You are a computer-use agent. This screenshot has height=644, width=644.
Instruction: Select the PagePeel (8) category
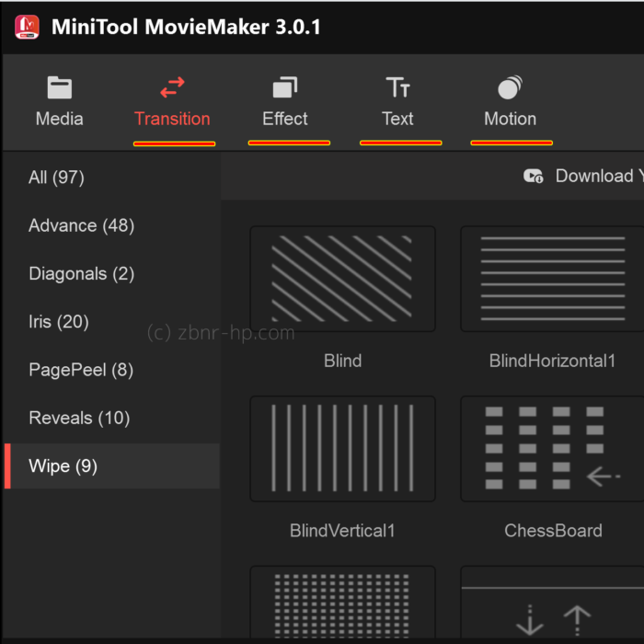111,369
